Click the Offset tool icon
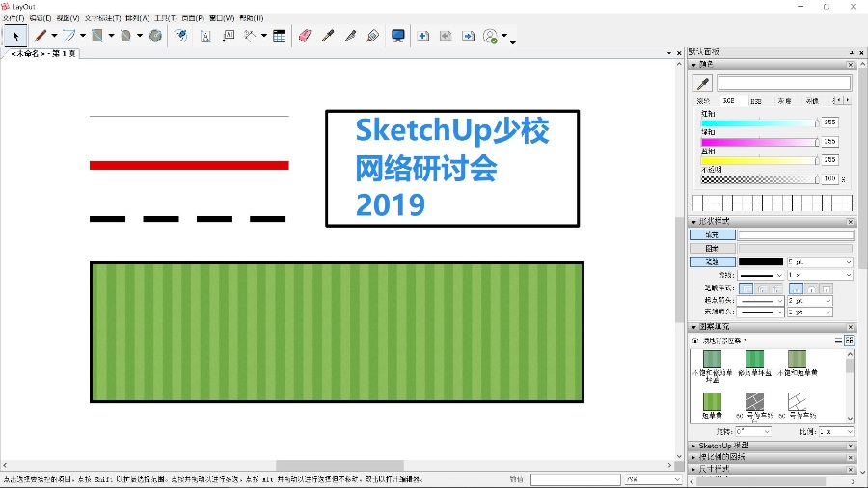The image size is (868, 488). coord(180,36)
